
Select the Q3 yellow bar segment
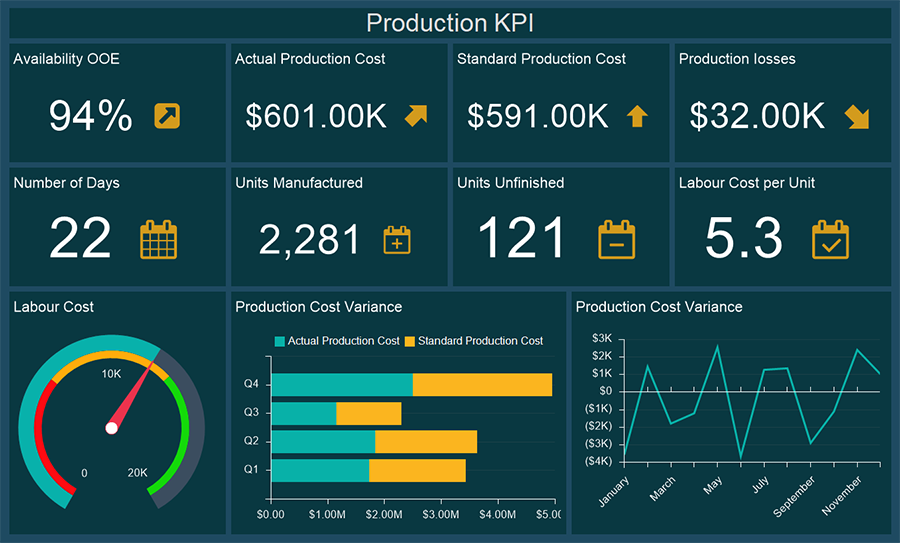pyautogui.click(x=368, y=413)
